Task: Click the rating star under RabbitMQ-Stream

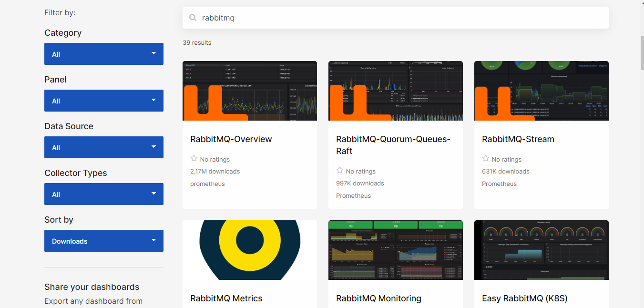Action: click(486, 158)
